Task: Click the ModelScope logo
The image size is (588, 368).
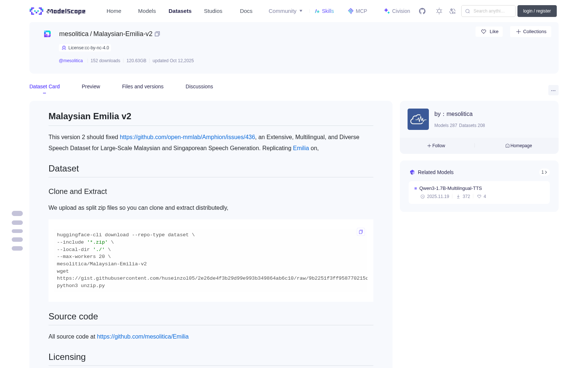Action: click(x=57, y=11)
